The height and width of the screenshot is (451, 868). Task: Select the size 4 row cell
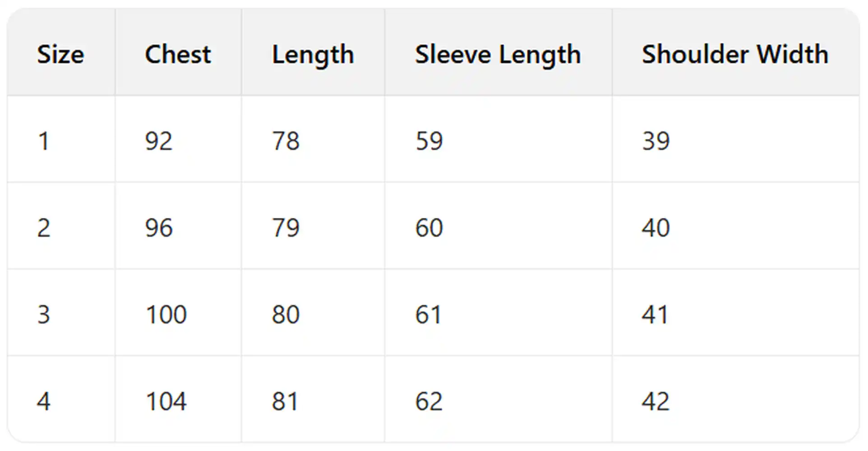point(43,401)
